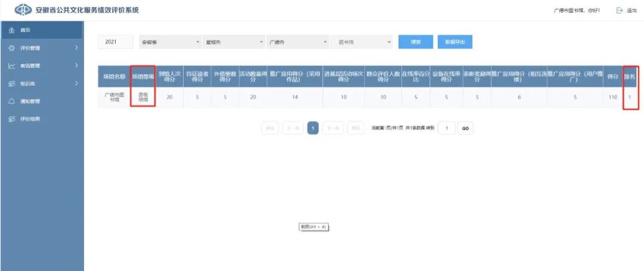
Task: Click the 持证读者得分 column header
Action: coord(197,77)
